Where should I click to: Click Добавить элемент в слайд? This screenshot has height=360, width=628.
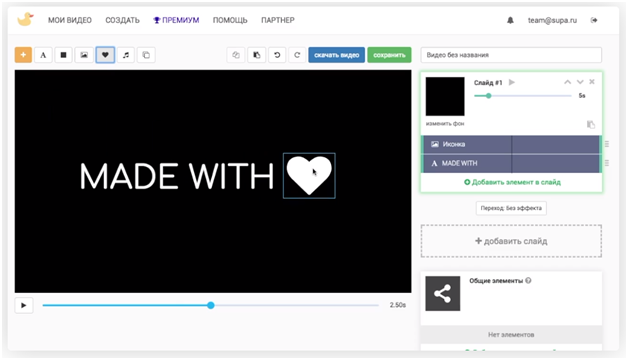pyautogui.click(x=512, y=182)
